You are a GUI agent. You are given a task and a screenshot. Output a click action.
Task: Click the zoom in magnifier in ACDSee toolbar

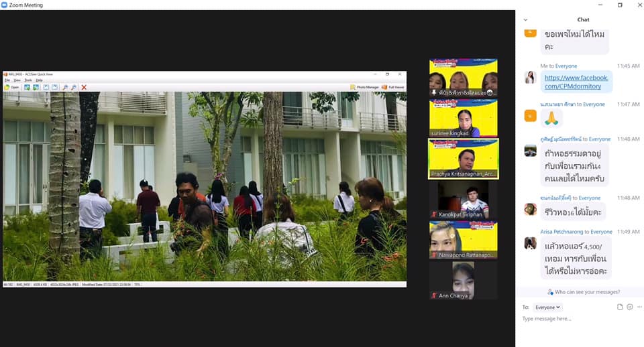click(x=65, y=87)
